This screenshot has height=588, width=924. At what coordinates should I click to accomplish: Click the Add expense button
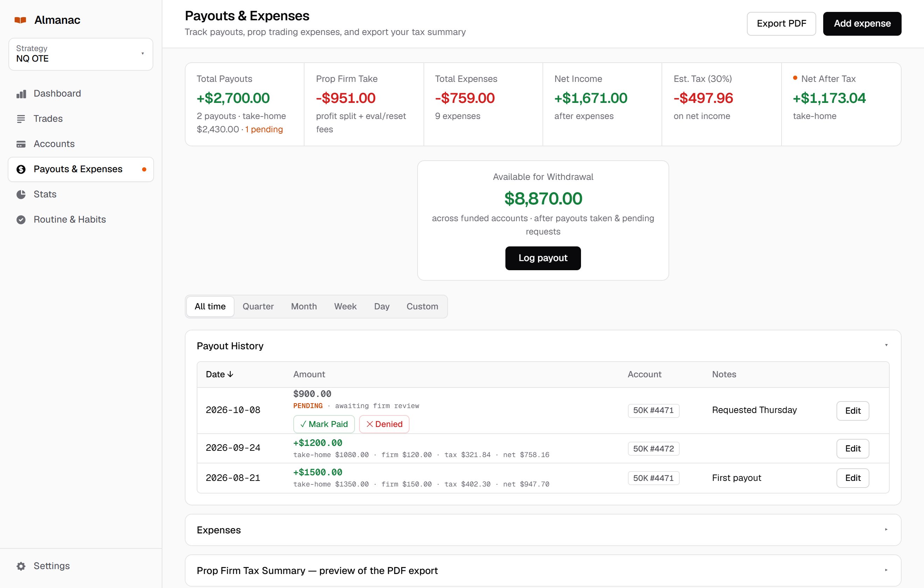(x=862, y=24)
